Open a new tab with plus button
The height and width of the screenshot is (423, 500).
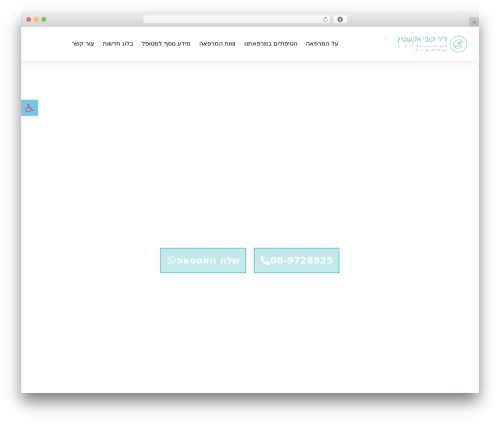pos(474,22)
